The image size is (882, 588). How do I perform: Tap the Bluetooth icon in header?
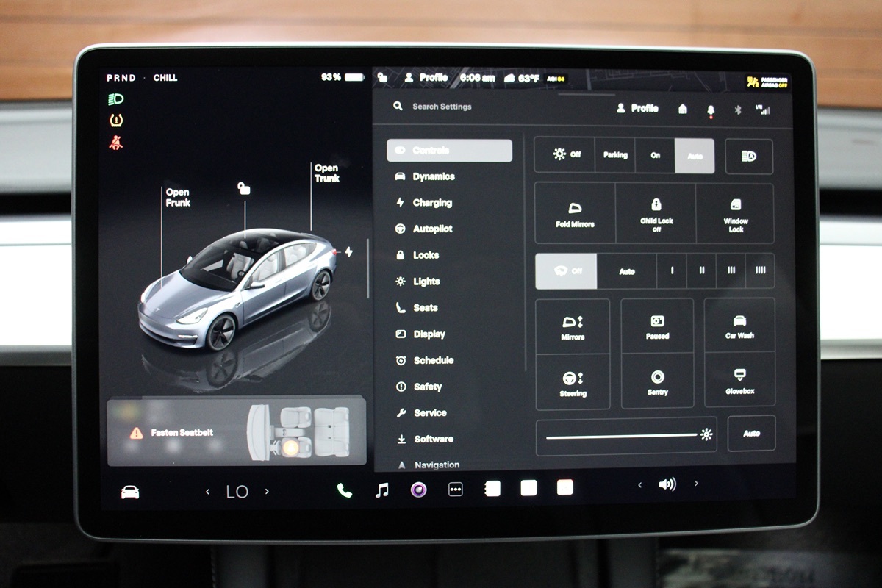click(739, 110)
